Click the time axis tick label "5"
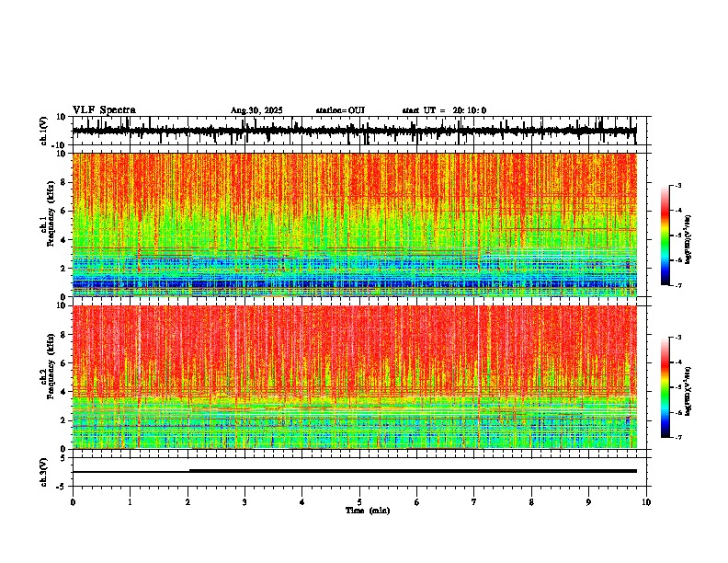The height and width of the screenshot is (563, 728). pos(359,502)
